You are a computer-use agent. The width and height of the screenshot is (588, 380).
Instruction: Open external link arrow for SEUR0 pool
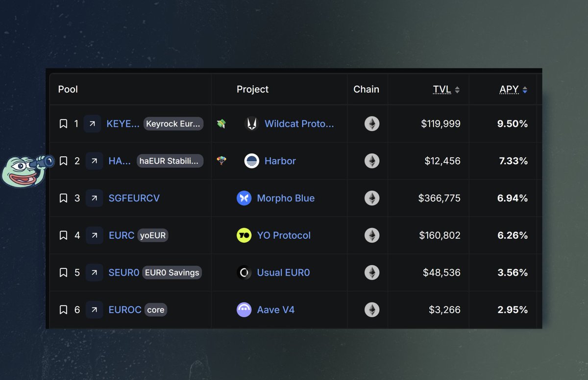tap(94, 273)
